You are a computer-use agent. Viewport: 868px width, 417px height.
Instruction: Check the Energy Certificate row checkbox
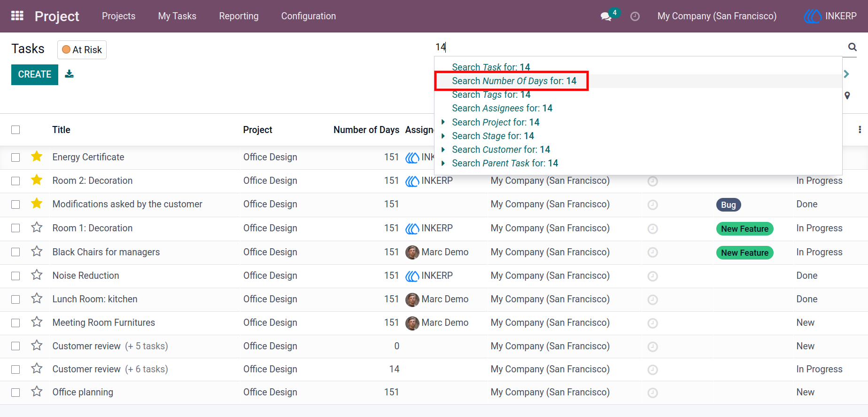[x=15, y=157]
